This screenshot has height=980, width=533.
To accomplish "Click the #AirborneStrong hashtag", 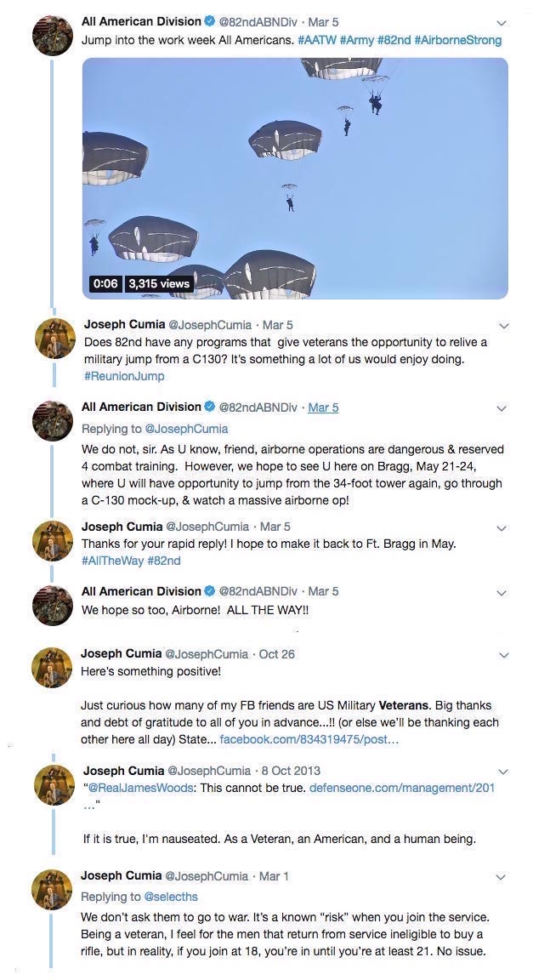I will (462, 40).
